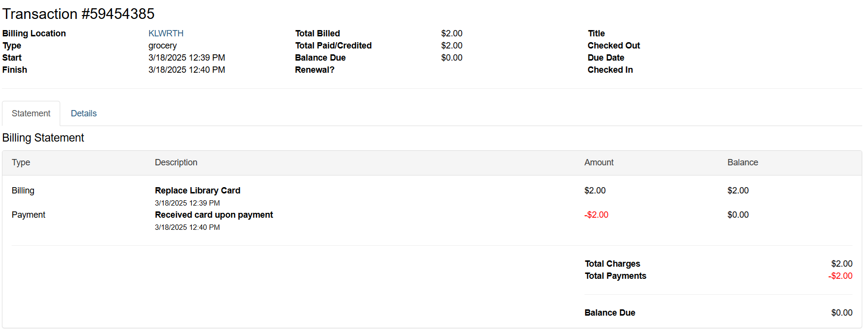The height and width of the screenshot is (336, 868).
Task: Click the Billing row type cell
Action: (23, 191)
